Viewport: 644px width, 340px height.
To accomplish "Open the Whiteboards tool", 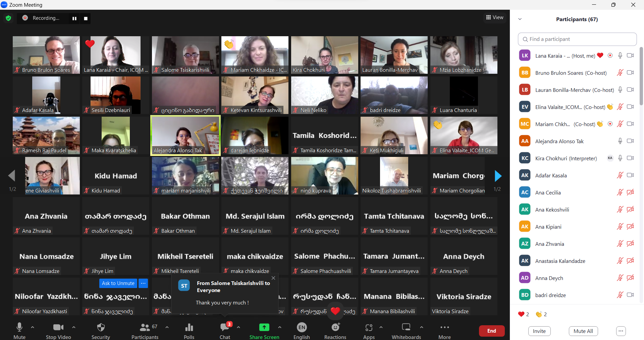I will click(x=406, y=328).
